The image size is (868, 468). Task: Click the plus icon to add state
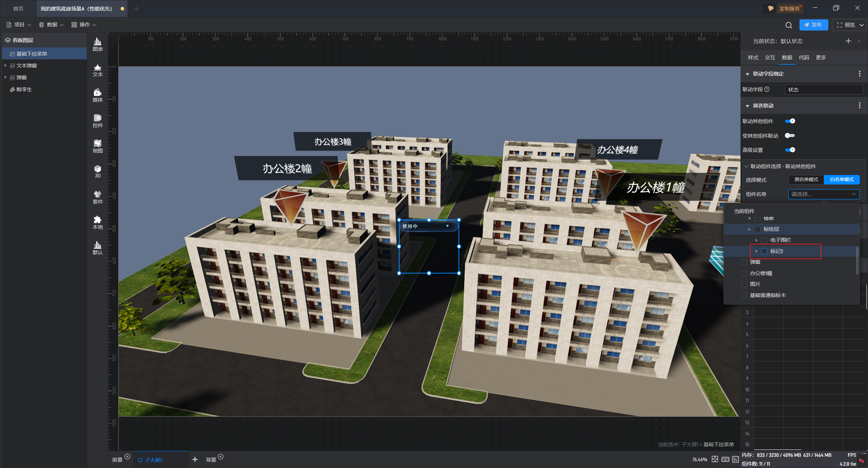point(848,41)
